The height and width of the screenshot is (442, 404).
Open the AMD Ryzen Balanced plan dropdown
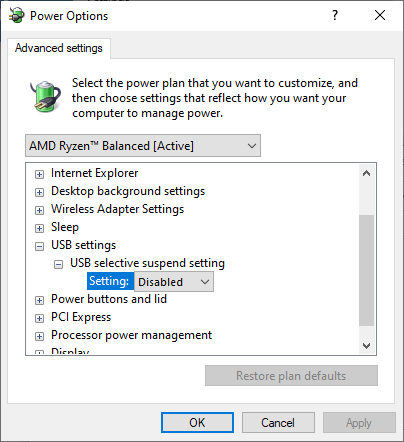[143, 146]
